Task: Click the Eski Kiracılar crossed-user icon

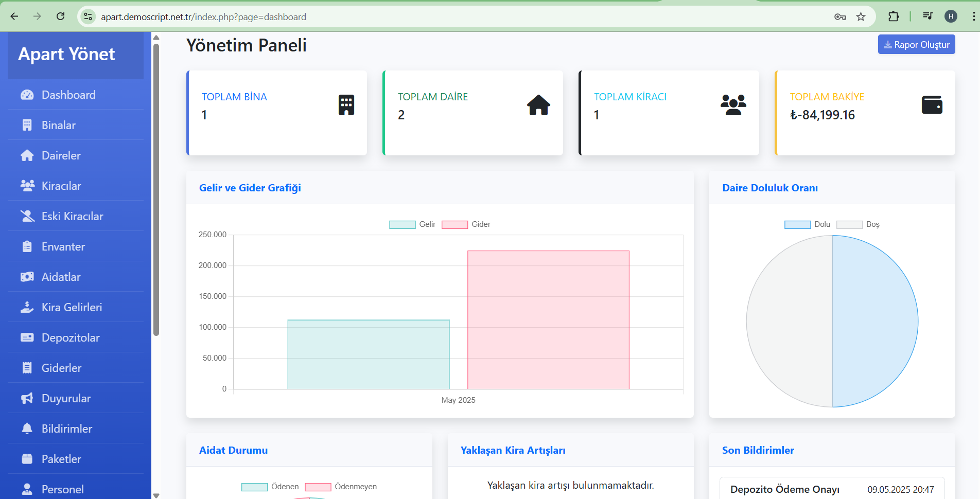Action: (27, 217)
